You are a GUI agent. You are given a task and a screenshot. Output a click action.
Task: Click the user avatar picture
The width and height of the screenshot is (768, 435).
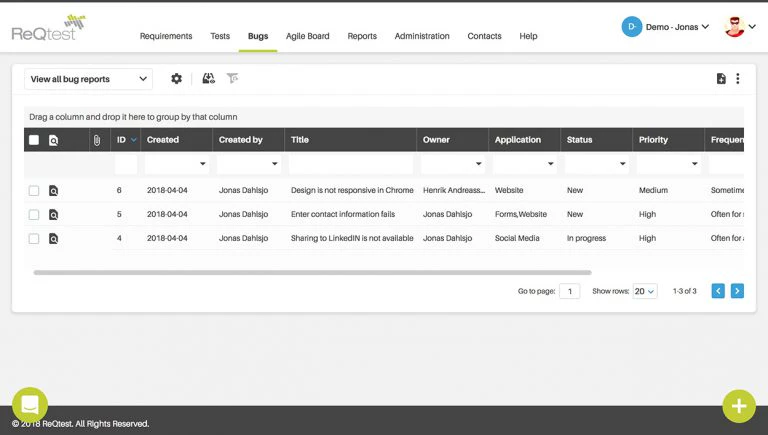coord(735,27)
